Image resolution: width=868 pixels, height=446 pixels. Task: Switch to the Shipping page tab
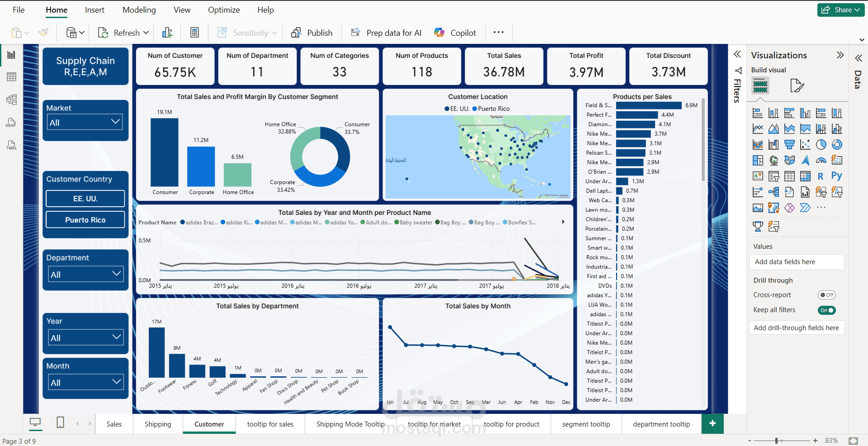tap(158, 424)
